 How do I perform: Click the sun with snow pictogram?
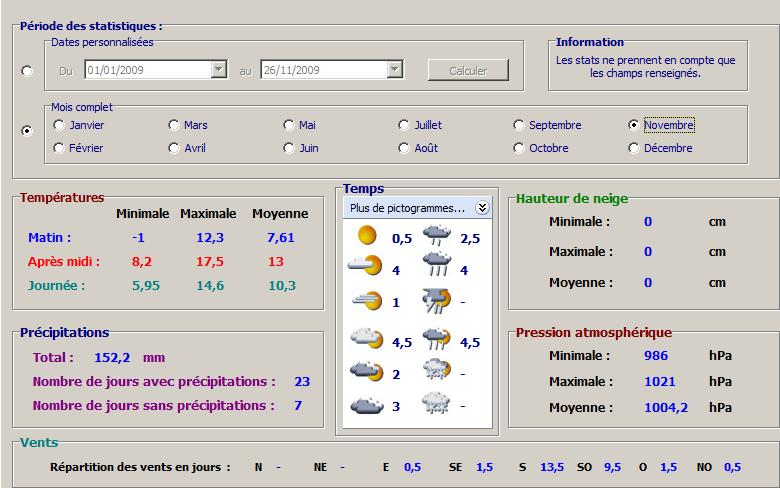tap(437, 369)
